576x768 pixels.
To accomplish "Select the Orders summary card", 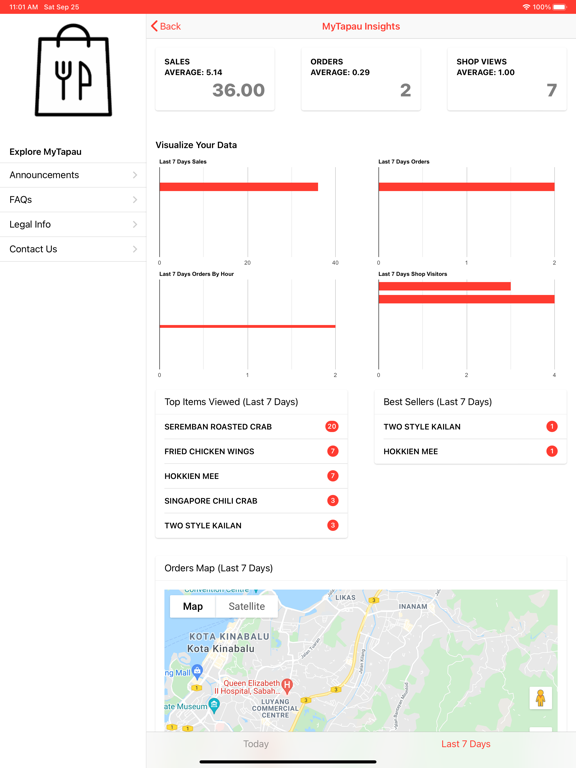I will [x=361, y=79].
